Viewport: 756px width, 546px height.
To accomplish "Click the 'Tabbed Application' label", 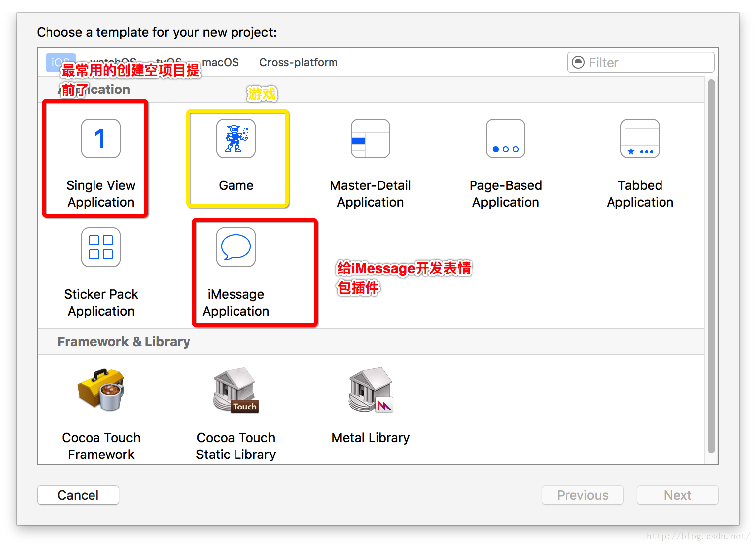I will click(x=640, y=194).
